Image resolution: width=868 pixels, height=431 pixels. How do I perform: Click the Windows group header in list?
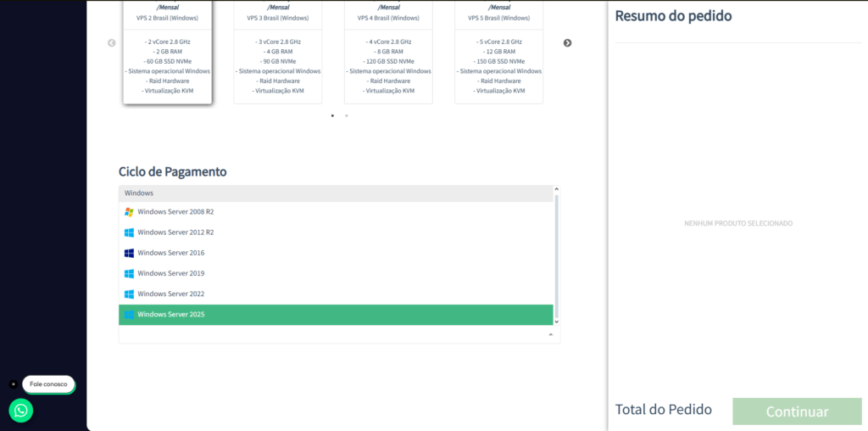tap(336, 193)
